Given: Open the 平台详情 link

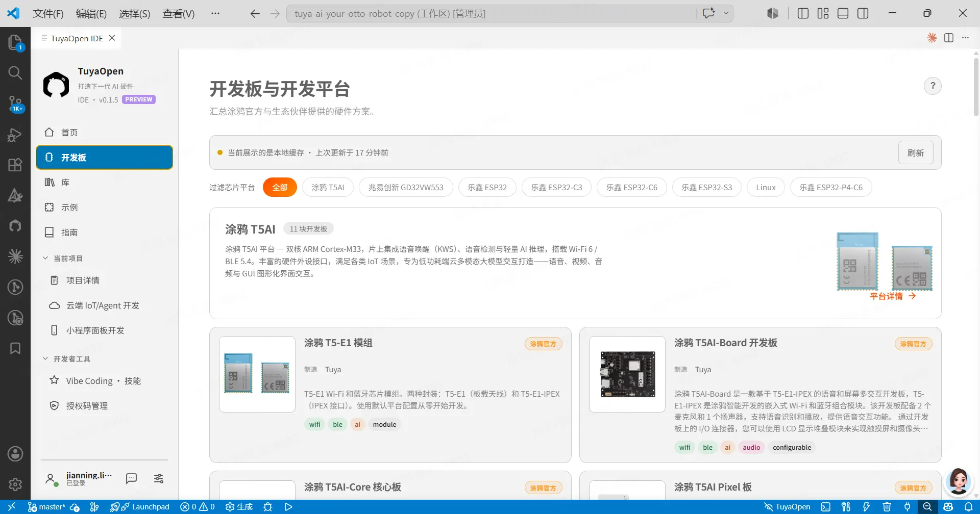Looking at the screenshot, I should (893, 296).
